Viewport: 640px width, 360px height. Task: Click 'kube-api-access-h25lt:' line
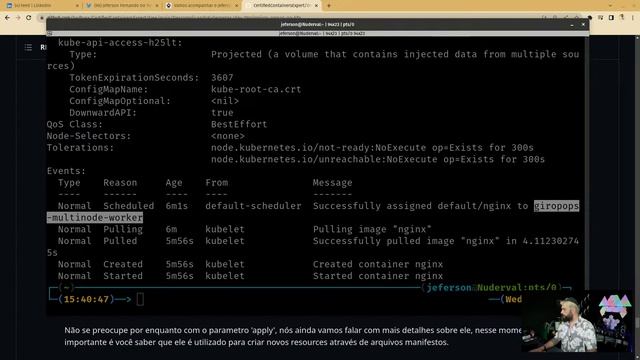point(120,43)
